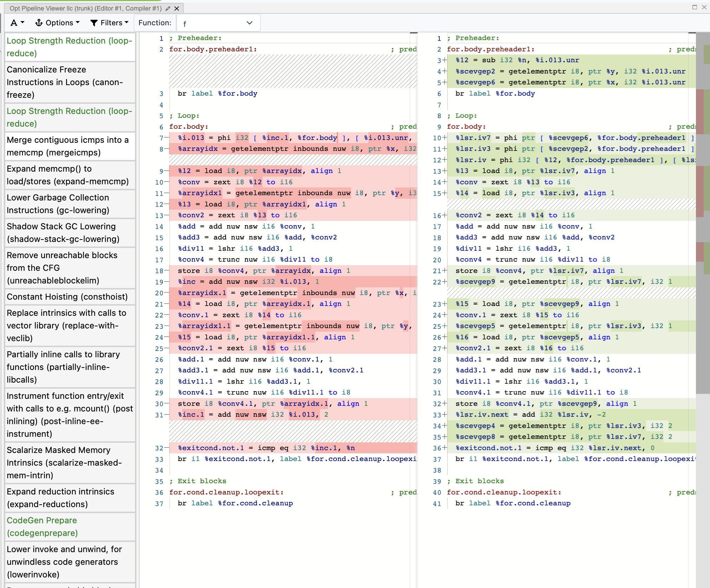Click '%inc = add nuw nsw i32 %i.013, 1'
The image size is (710, 588).
coord(248,282)
